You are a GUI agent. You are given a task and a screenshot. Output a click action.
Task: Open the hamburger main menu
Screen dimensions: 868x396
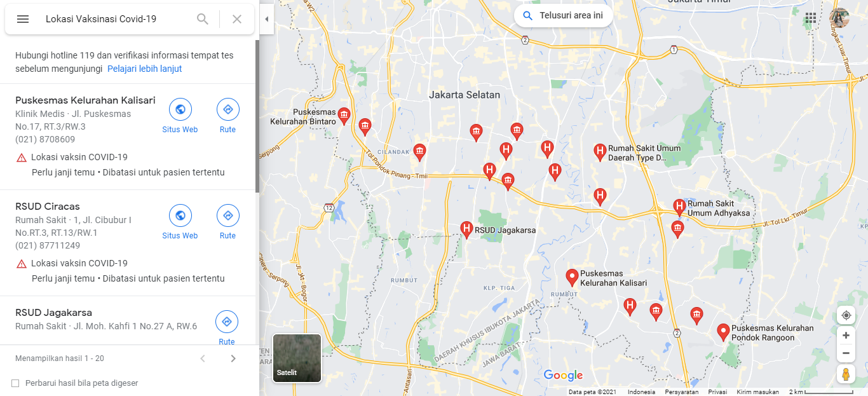tap(23, 19)
